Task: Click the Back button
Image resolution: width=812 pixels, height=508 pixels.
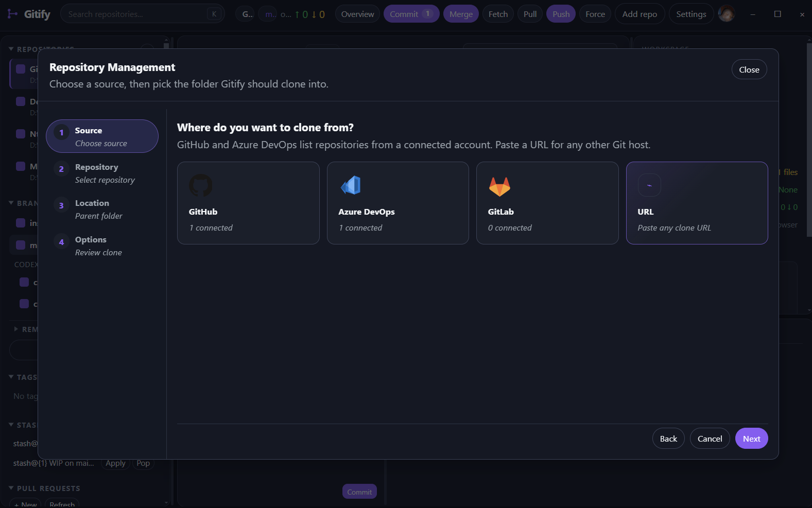Action: point(668,439)
